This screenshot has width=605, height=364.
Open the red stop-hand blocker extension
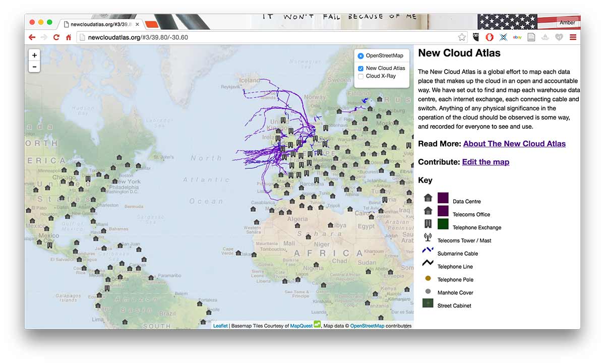[490, 37]
